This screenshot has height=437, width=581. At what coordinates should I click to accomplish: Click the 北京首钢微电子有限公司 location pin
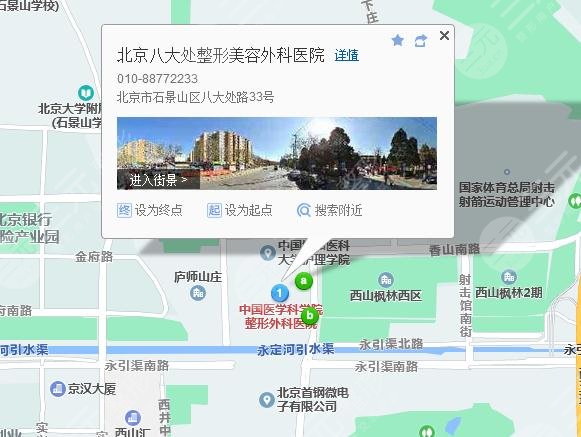coord(266,400)
